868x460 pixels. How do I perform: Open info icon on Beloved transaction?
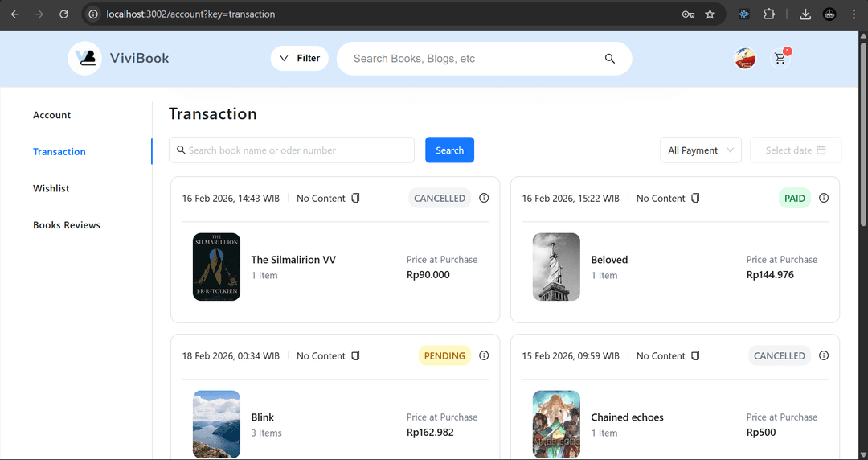tap(824, 198)
